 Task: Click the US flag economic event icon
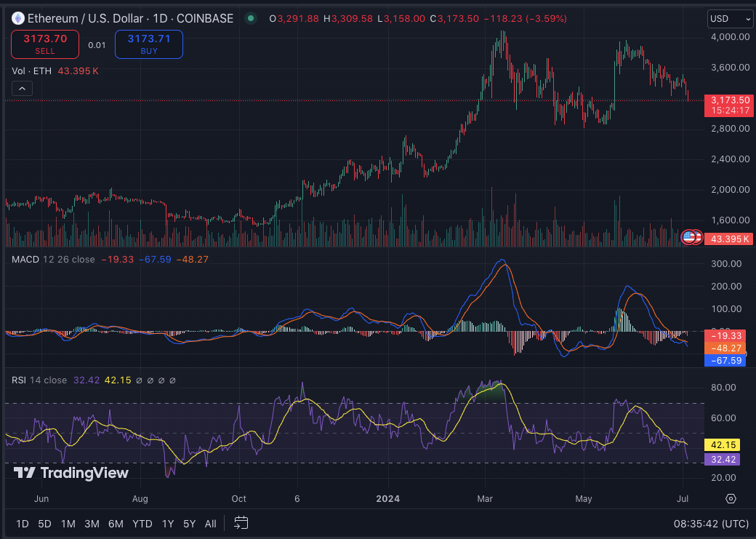pos(688,237)
